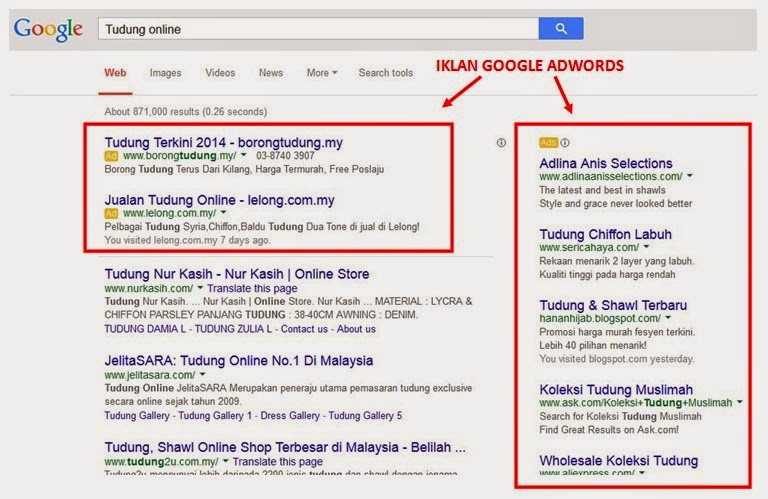Switch to the Images tab
768x499 pixels.
(166, 73)
